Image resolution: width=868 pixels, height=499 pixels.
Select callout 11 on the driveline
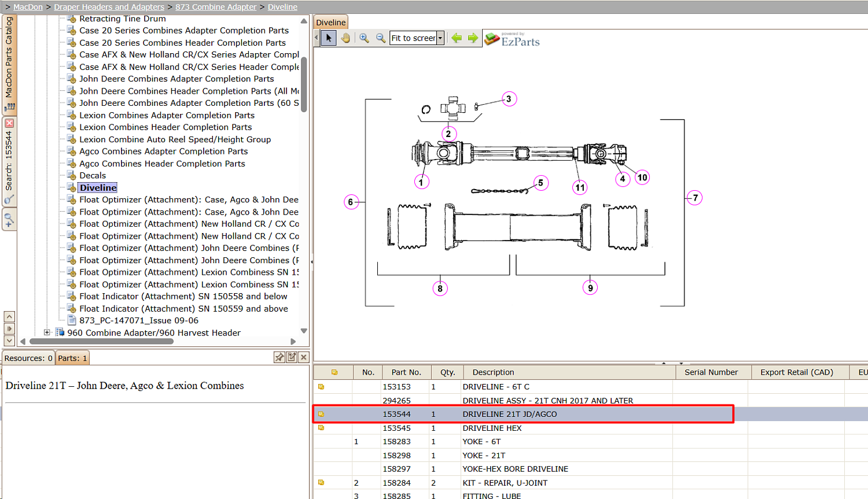[x=580, y=187]
